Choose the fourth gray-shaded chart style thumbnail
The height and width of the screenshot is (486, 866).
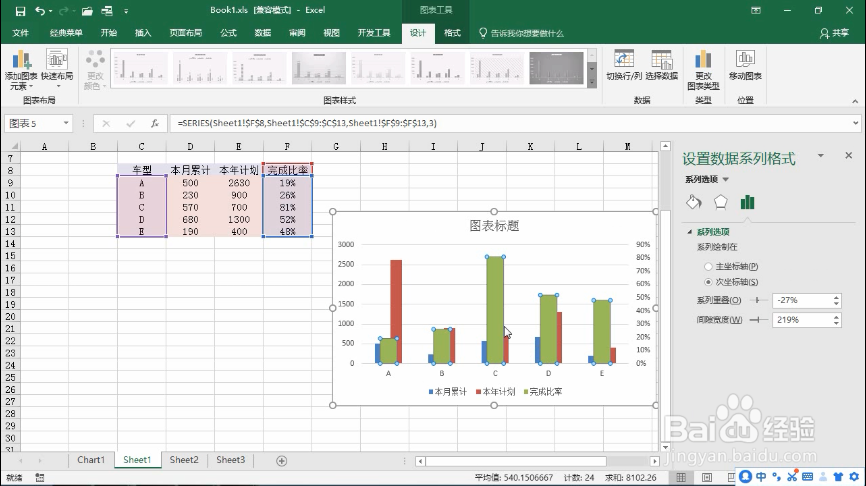(x=319, y=68)
